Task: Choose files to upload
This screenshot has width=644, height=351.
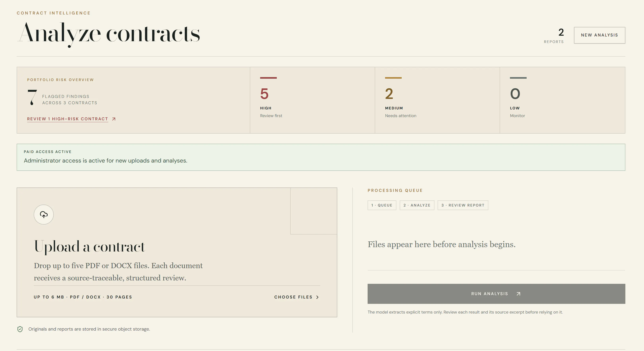Action: coord(296,297)
